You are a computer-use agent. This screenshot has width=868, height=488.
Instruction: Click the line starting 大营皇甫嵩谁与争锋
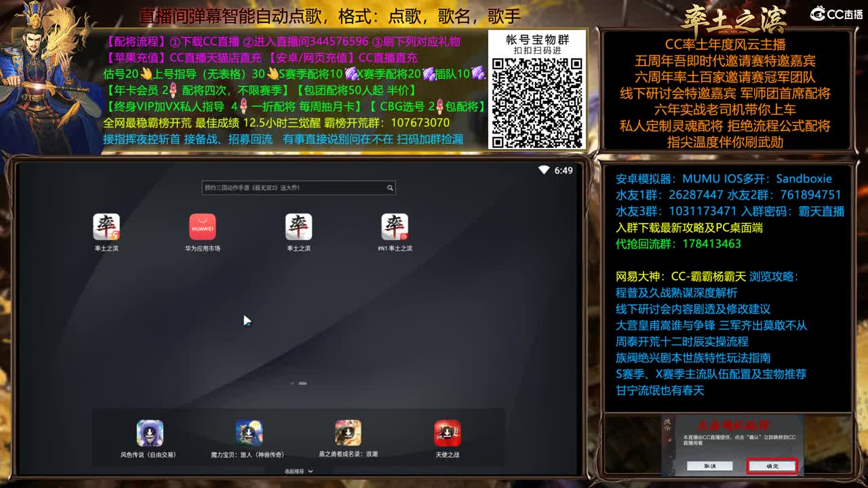point(711,325)
